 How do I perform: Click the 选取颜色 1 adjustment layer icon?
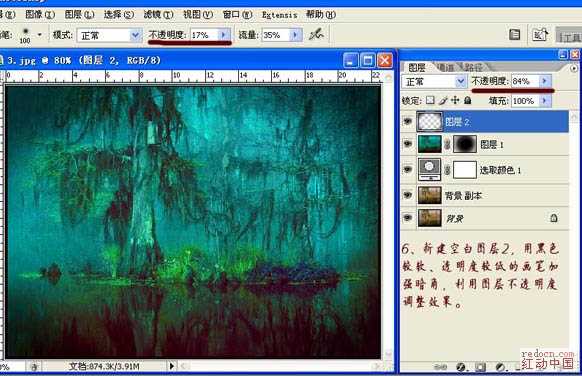click(429, 170)
